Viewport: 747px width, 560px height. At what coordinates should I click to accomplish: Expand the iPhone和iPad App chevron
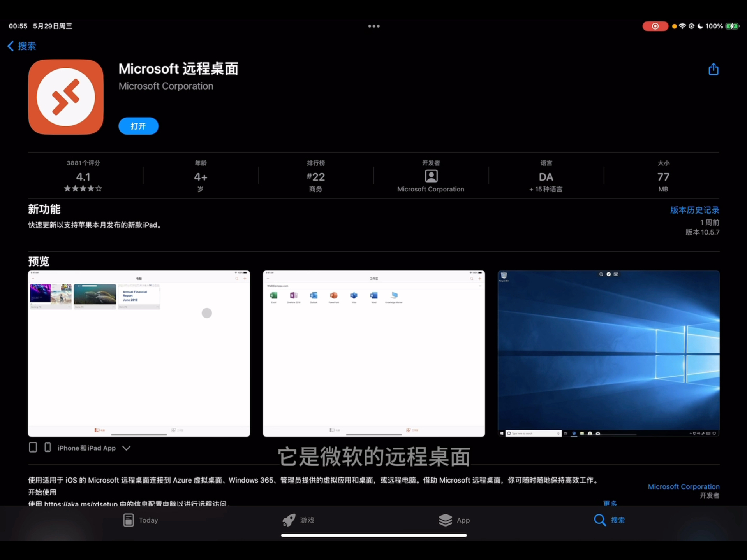click(x=126, y=448)
